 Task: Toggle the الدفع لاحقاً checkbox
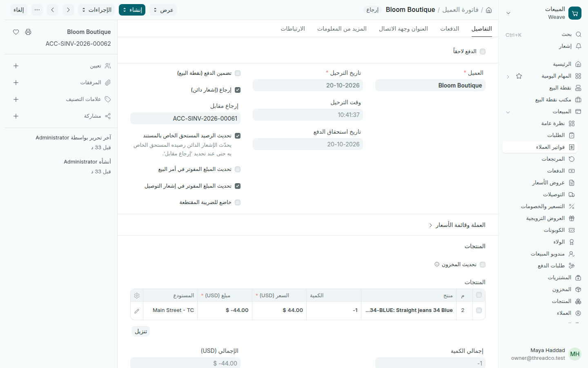pos(483,52)
